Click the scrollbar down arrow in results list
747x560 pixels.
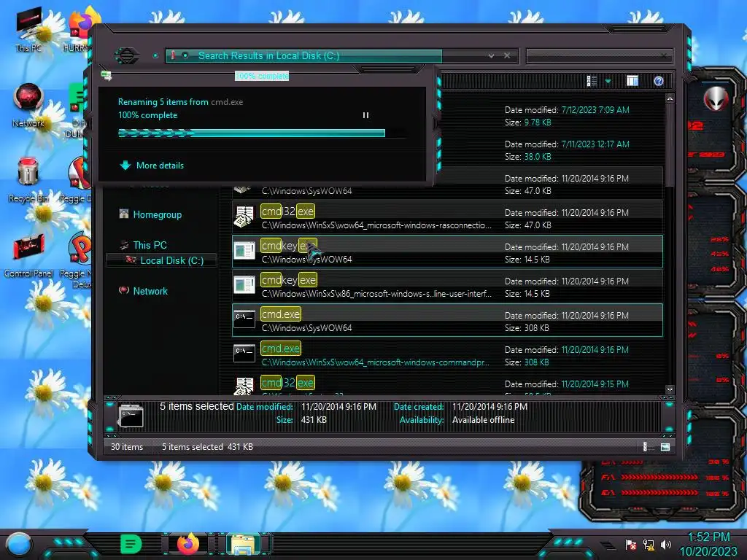[x=670, y=389]
